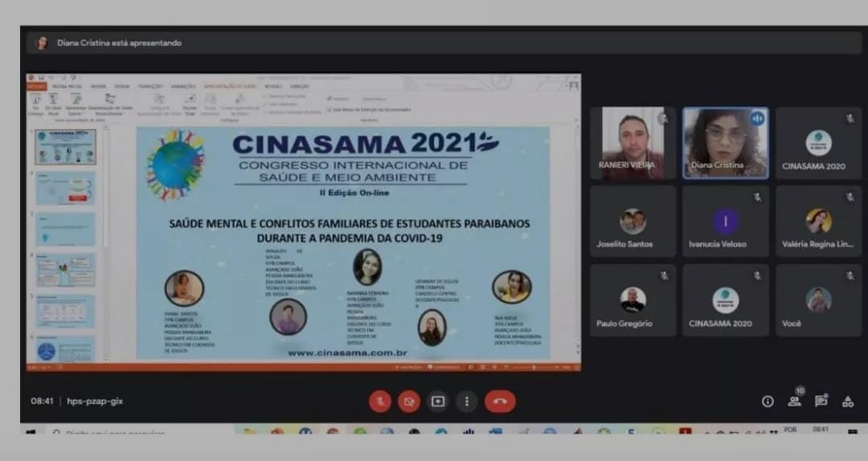The image size is (868, 461).
Task: Click Ivanucia Veloso's participant tile
Action: (x=726, y=222)
